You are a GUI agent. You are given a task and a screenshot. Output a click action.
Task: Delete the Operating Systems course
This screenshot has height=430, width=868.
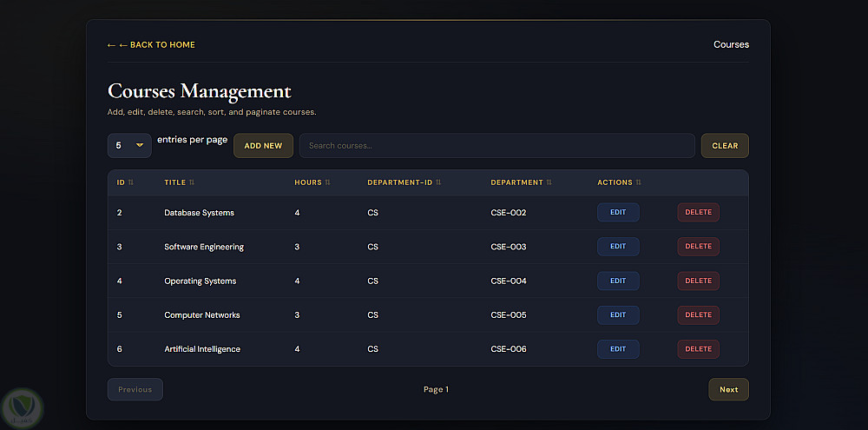click(698, 281)
